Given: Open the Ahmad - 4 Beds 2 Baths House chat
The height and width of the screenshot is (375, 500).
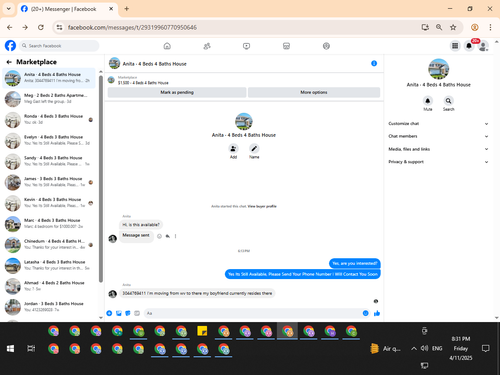Looking at the screenshot, I should [49, 286].
